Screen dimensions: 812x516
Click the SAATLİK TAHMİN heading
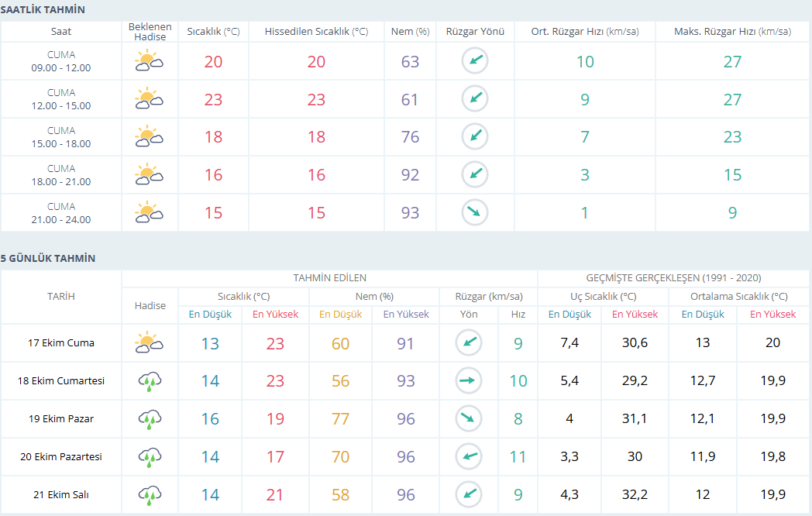[43, 10]
